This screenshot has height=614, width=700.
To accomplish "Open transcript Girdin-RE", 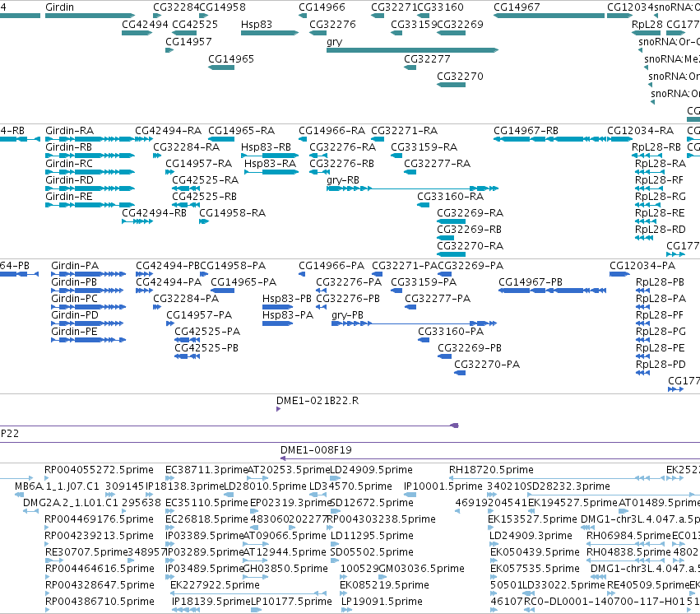I will coord(90,206).
